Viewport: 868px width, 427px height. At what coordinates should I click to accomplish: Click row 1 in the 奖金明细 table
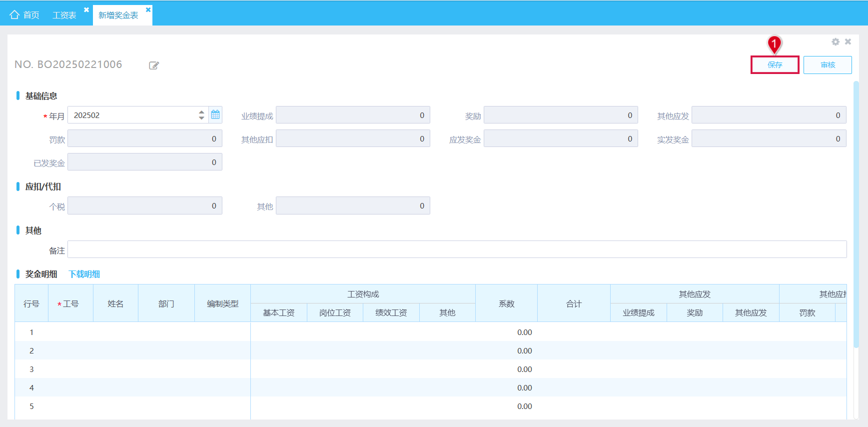point(431,332)
